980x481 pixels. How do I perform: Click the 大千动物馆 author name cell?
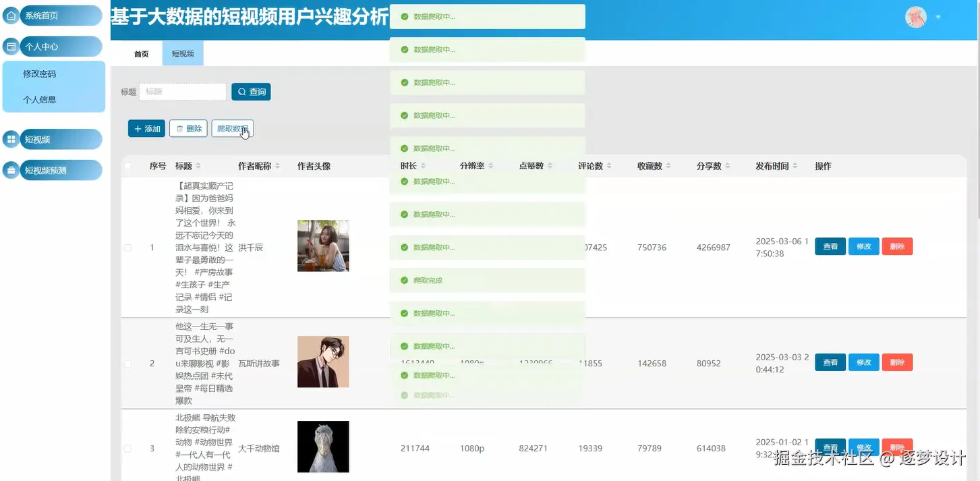pyautogui.click(x=259, y=449)
